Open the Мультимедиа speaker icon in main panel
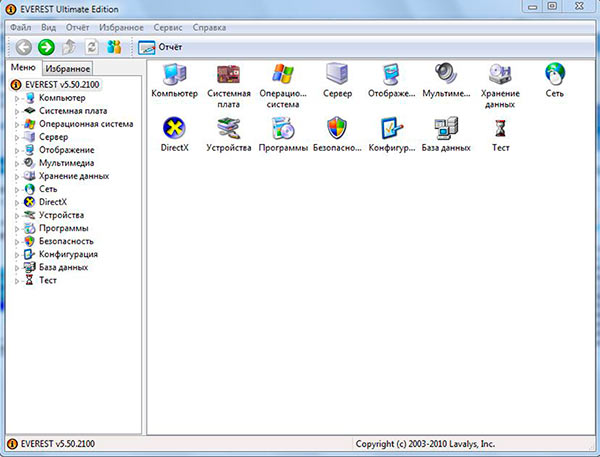Image resolution: width=600 pixels, height=457 pixels. pos(446,73)
